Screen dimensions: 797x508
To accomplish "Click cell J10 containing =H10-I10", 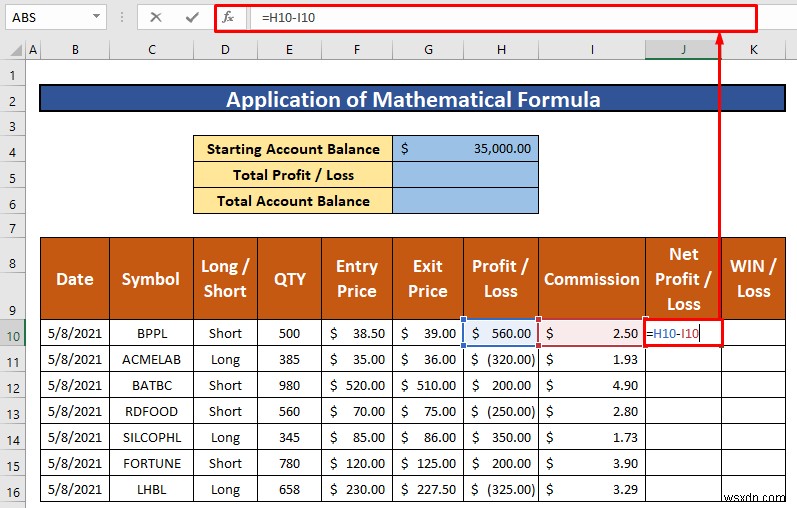I will tap(683, 334).
